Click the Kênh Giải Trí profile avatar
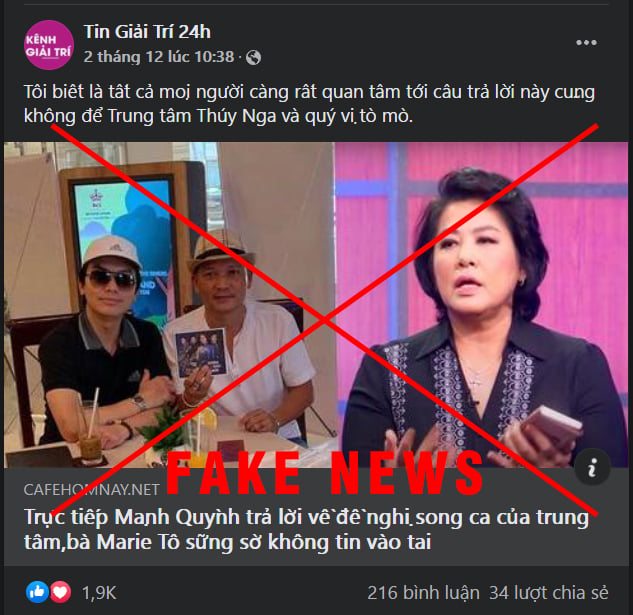Image resolution: width=633 pixels, height=615 pixels. coord(49,45)
